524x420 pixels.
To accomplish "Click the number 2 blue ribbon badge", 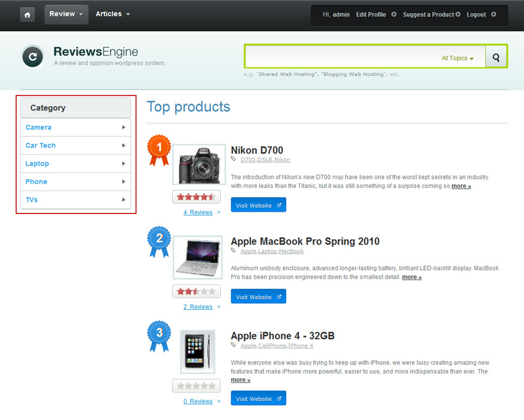I will [x=159, y=241].
